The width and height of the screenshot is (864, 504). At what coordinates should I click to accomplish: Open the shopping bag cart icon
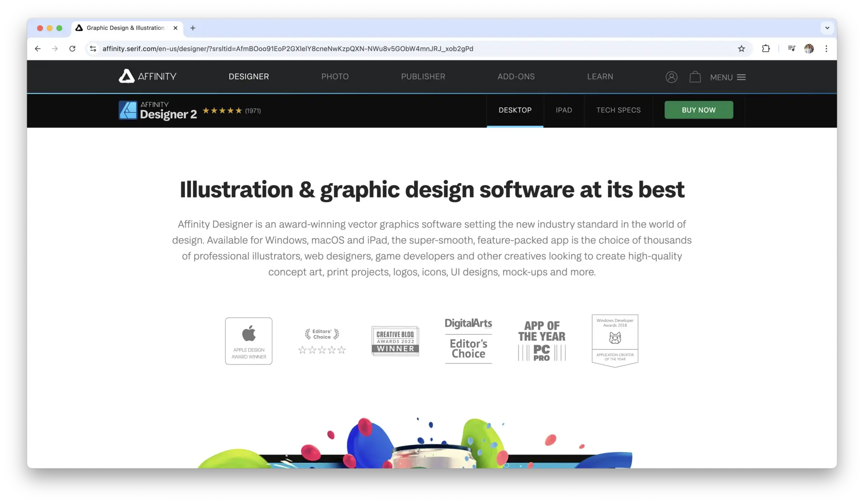coord(695,77)
